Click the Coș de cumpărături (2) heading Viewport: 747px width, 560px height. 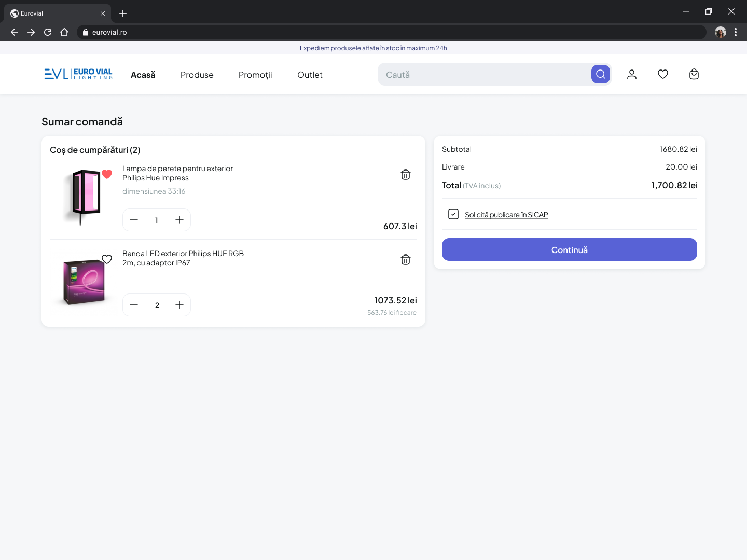[95, 150]
